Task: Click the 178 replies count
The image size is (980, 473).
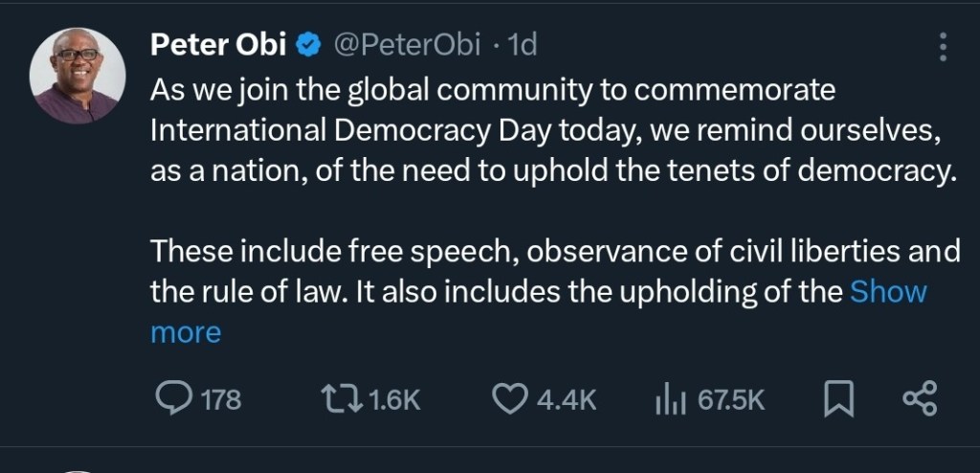Action: (221, 399)
